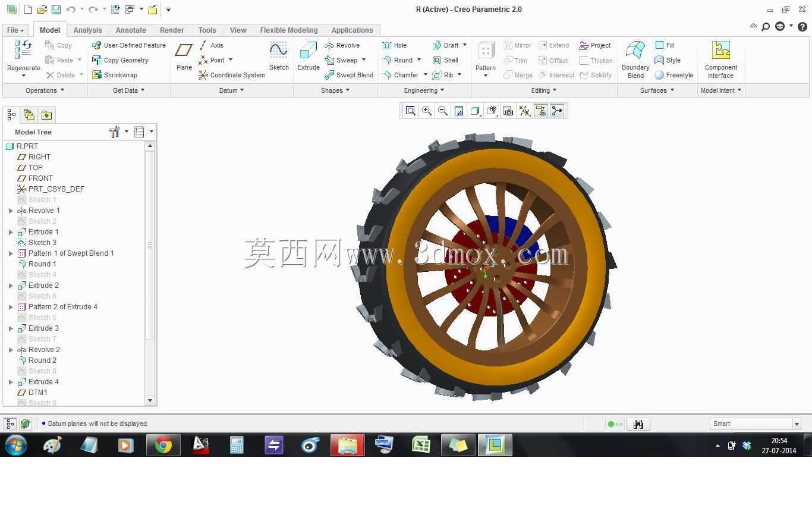Click the Shrinkwrap tool
Screen dimensions: 812x508
[115, 75]
